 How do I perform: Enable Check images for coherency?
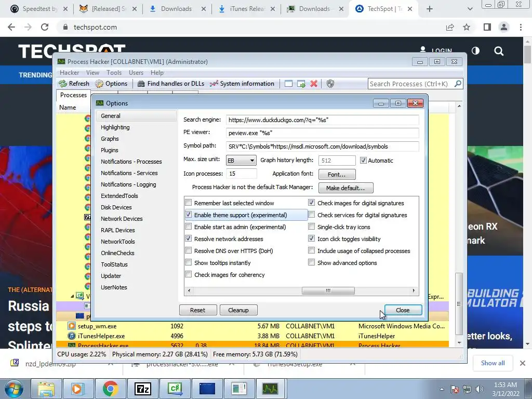pos(188,274)
